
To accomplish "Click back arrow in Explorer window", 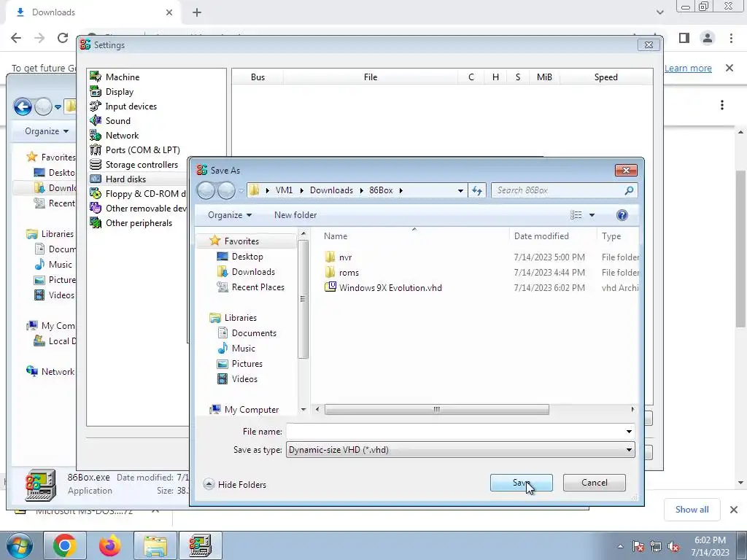I will pos(23,106).
